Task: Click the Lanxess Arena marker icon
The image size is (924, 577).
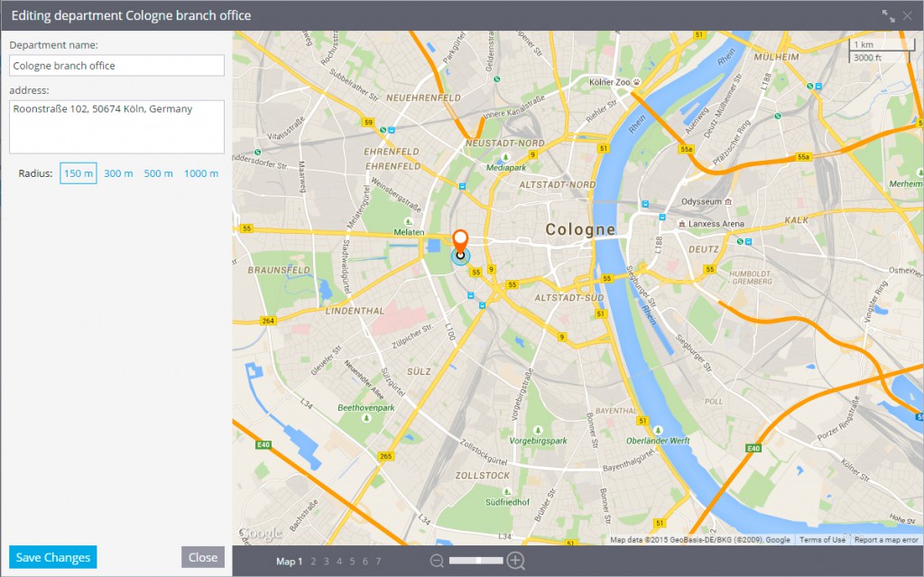Action: (682, 224)
